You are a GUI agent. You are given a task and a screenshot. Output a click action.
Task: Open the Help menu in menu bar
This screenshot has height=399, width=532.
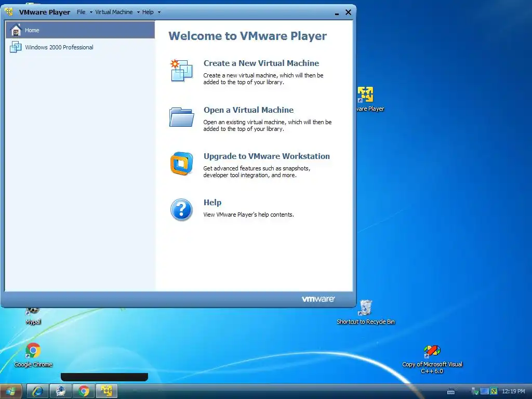[148, 12]
